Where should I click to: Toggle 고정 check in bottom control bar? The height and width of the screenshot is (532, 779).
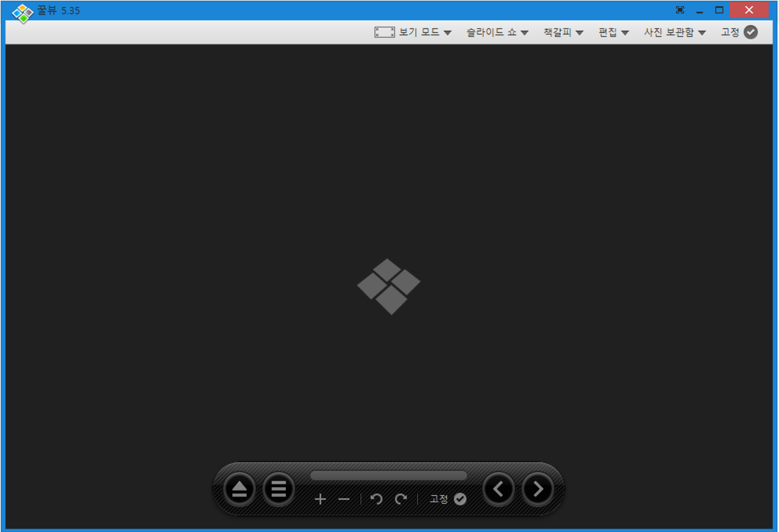coord(460,499)
